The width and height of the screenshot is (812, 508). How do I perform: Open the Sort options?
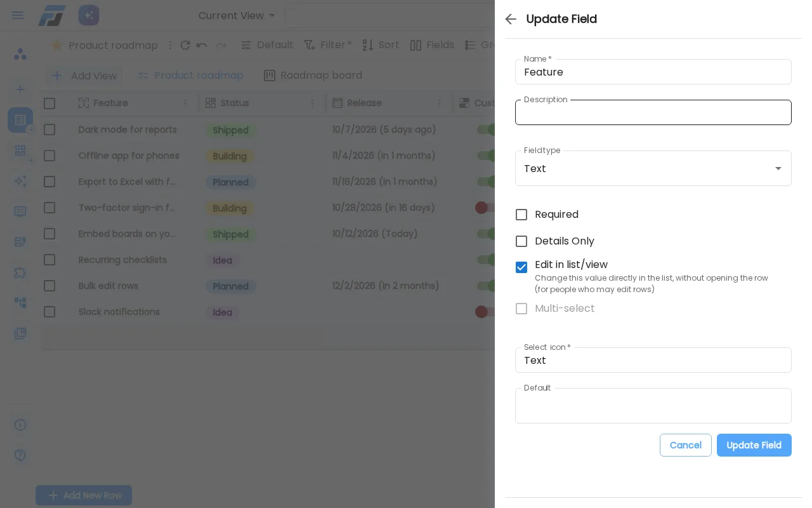381,45
